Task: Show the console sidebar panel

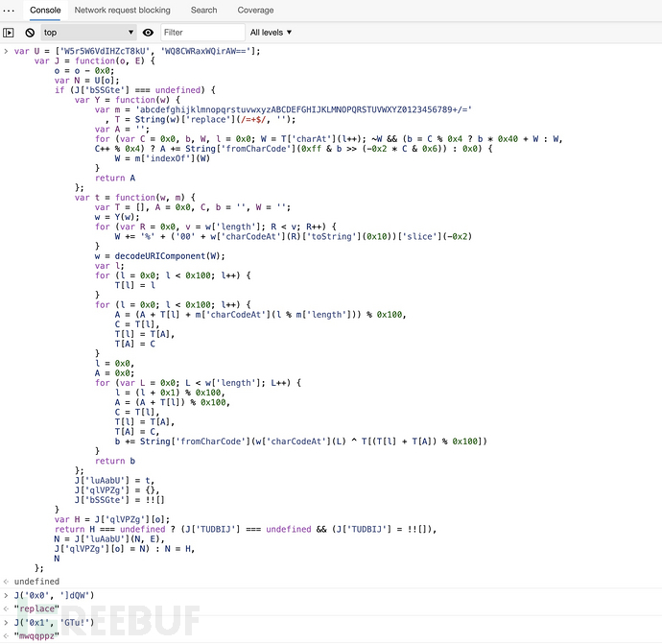Action: coord(9,33)
